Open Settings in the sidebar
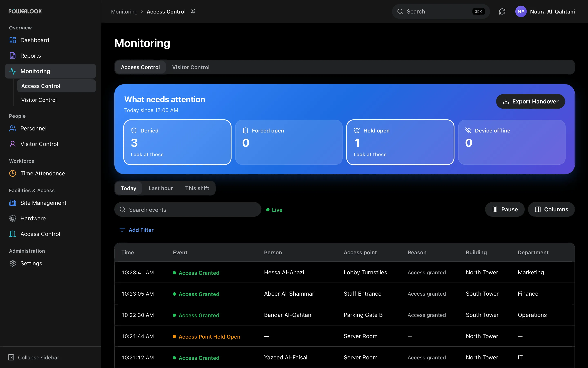 pyautogui.click(x=50, y=263)
